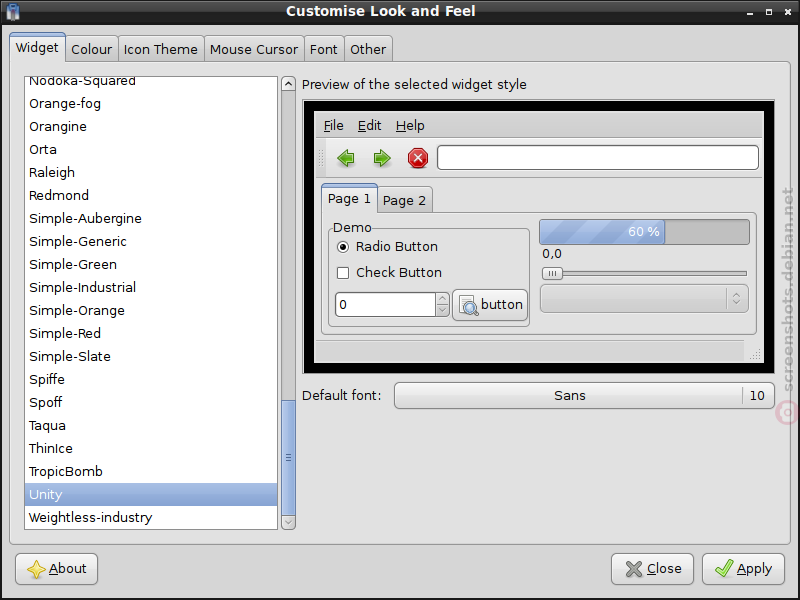This screenshot has width=800, height=600.
Task: Select the Simple-Industrial theme
Action: 151,287
